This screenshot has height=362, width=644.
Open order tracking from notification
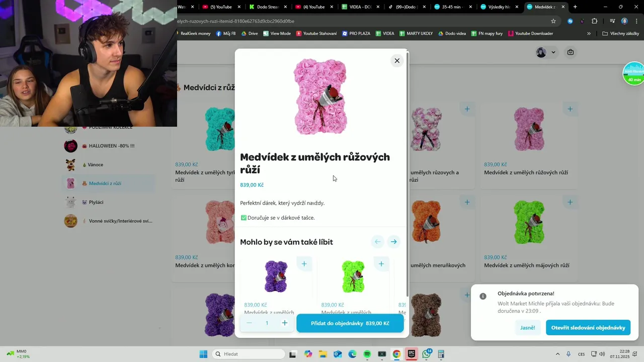[x=588, y=327]
